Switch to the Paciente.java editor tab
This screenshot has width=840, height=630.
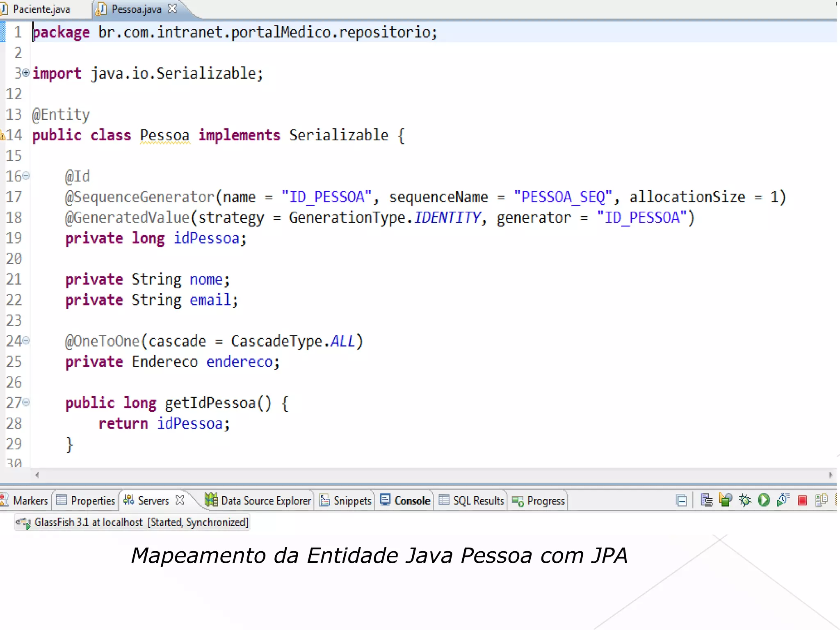(41, 9)
